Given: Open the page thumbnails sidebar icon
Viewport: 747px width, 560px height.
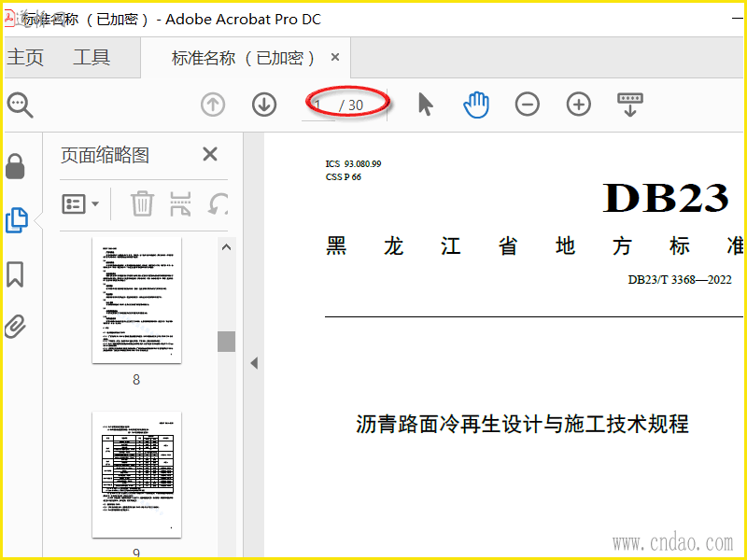Looking at the screenshot, I should [17, 220].
